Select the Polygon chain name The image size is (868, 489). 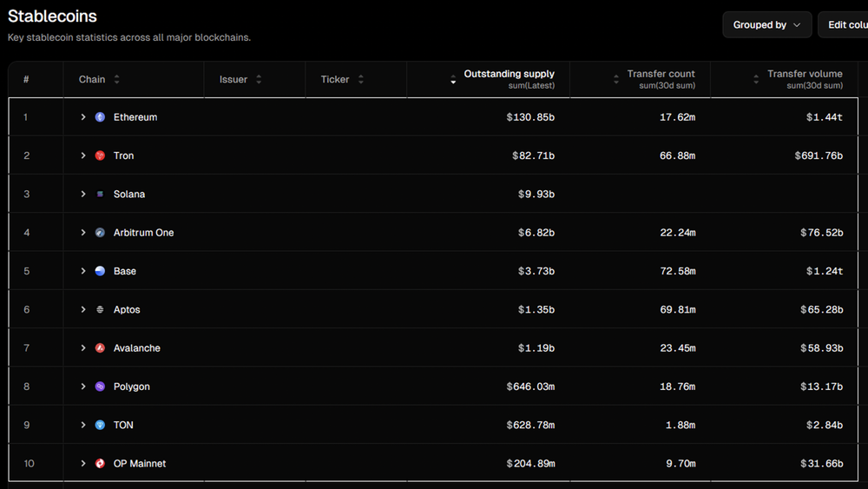(x=131, y=387)
